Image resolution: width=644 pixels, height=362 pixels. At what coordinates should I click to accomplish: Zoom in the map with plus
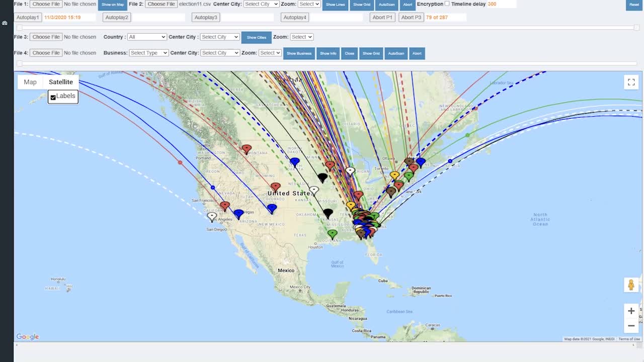pos(631,311)
